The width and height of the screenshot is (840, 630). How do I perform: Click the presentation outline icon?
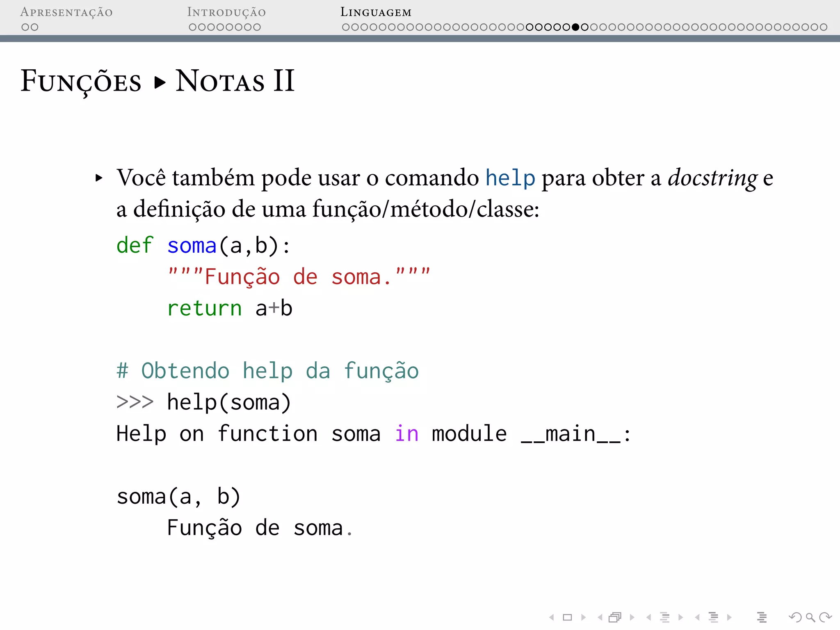point(762,617)
